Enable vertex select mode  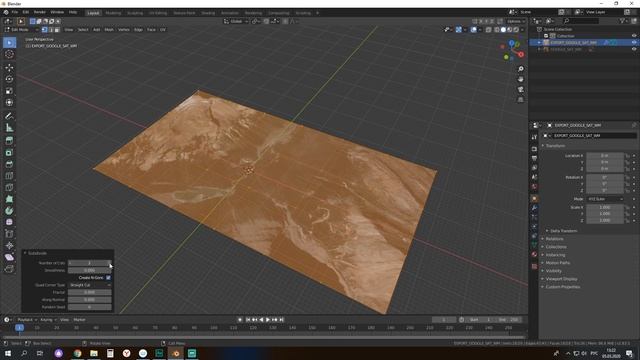click(x=44, y=30)
